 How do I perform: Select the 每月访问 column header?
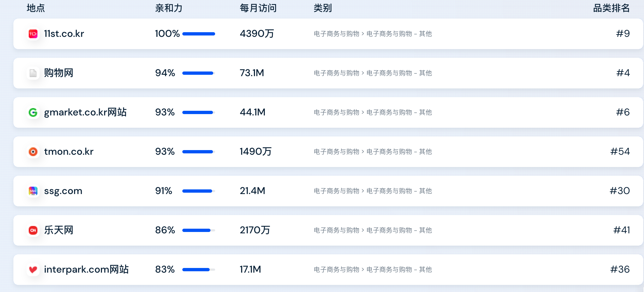[x=258, y=8]
